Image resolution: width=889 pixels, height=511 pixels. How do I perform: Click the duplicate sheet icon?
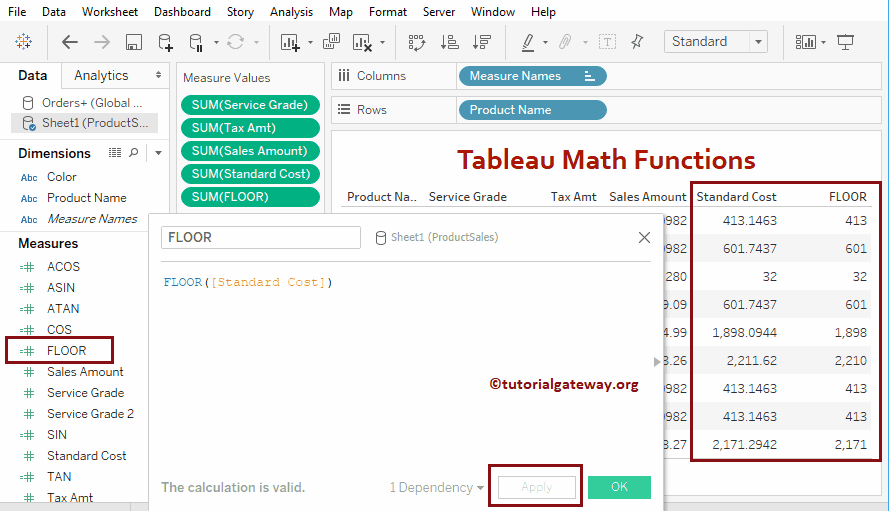click(x=331, y=41)
